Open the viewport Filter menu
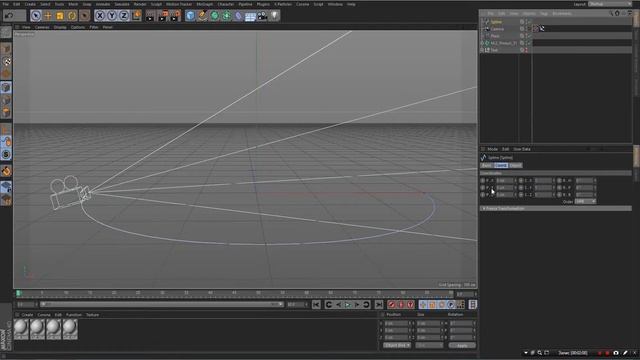640x360 pixels. click(94, 27)
